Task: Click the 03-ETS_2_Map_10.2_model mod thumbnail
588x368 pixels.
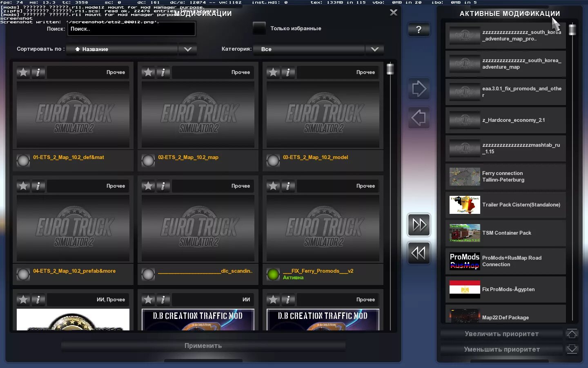Action: (323, 114)
